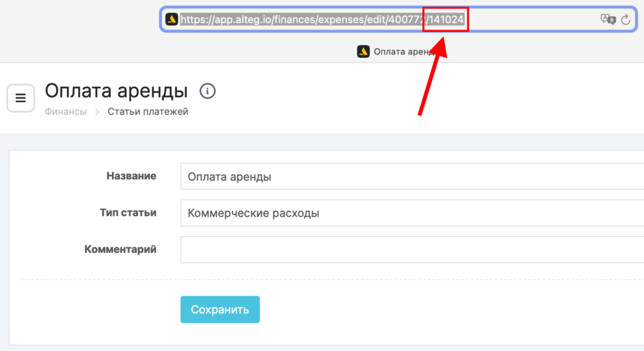The height and width of the screenshot is (351, 644).
Task: Click the Комментарий label
Action: [x=120, y=249]
